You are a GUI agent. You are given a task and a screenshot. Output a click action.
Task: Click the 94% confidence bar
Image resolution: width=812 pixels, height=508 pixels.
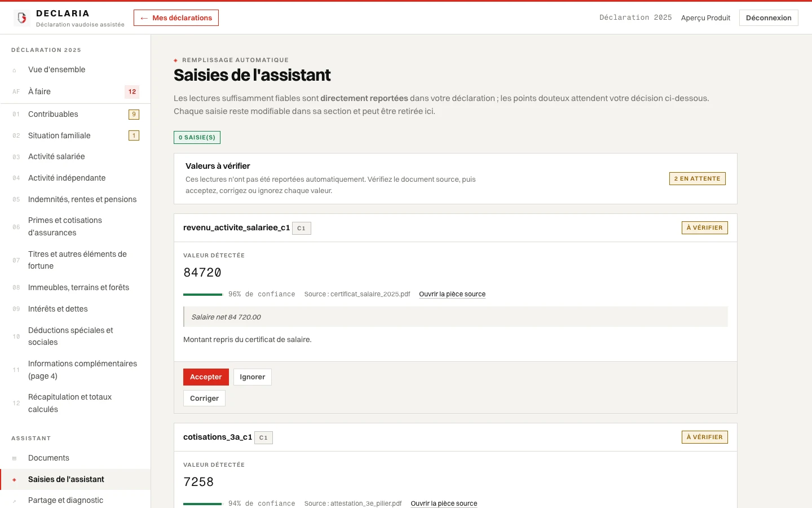pyautogui.click(x=203, y=503)
